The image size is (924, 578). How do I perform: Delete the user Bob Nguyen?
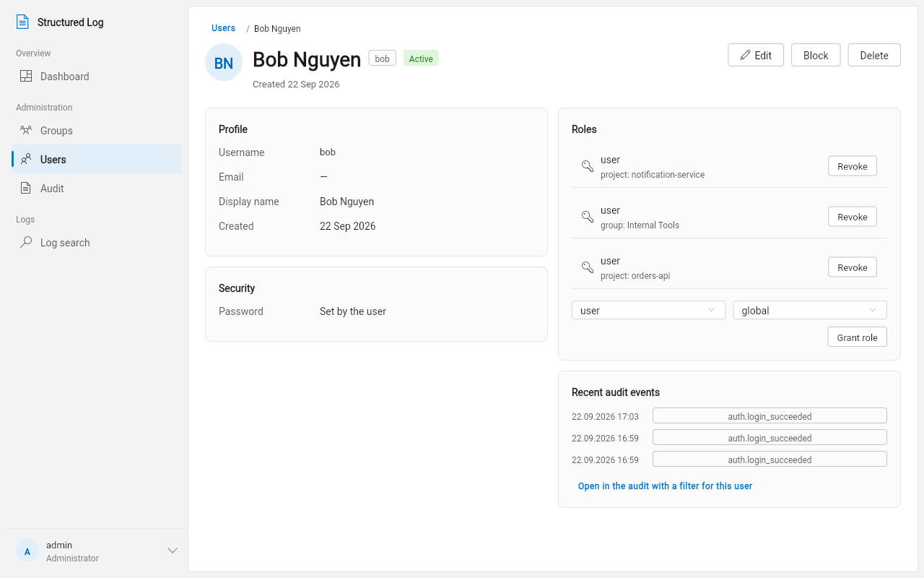click(874, 55)
